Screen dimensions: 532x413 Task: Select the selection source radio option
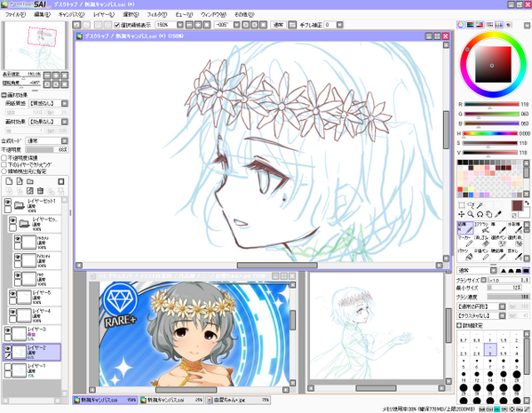pos(4,171)
